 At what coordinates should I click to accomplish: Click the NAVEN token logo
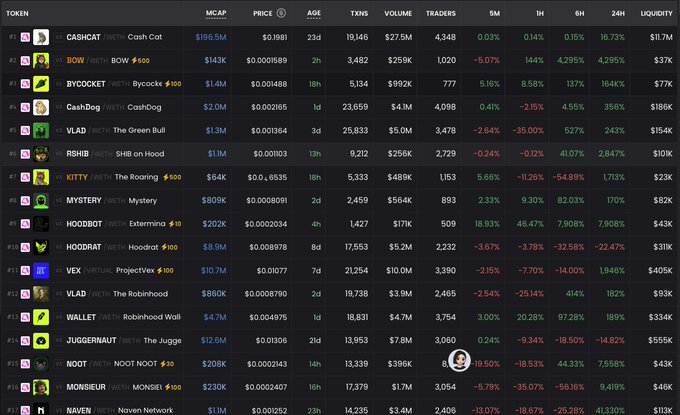tap(41, 409)
